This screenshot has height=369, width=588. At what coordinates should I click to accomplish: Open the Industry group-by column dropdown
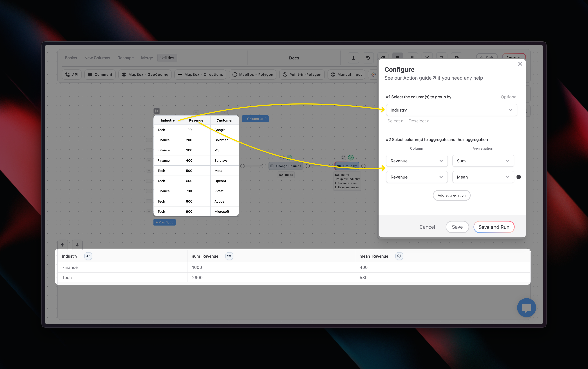451,110
